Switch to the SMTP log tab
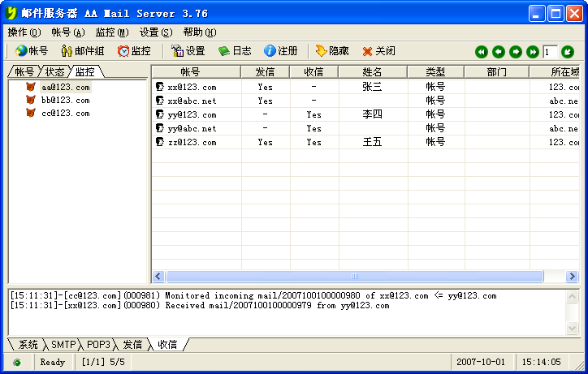588x374 pixels. click(x=63, y=345)
